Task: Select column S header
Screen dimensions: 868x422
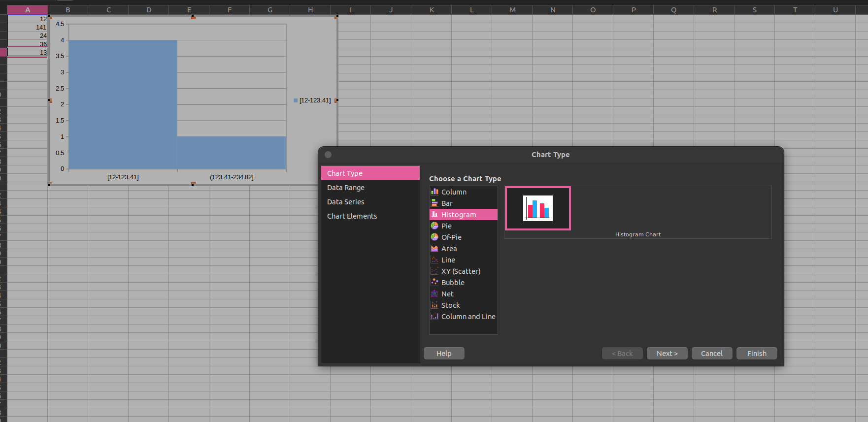Action: 755,10
